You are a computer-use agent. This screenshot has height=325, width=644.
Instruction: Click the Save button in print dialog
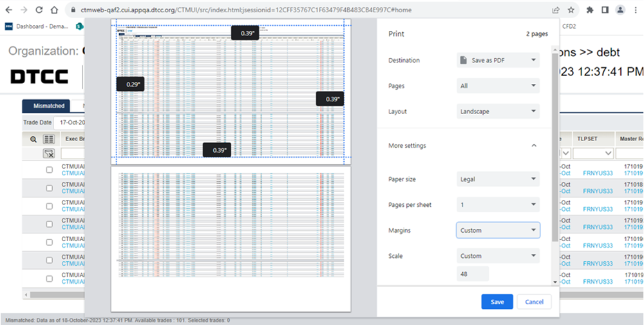(497, 302)
